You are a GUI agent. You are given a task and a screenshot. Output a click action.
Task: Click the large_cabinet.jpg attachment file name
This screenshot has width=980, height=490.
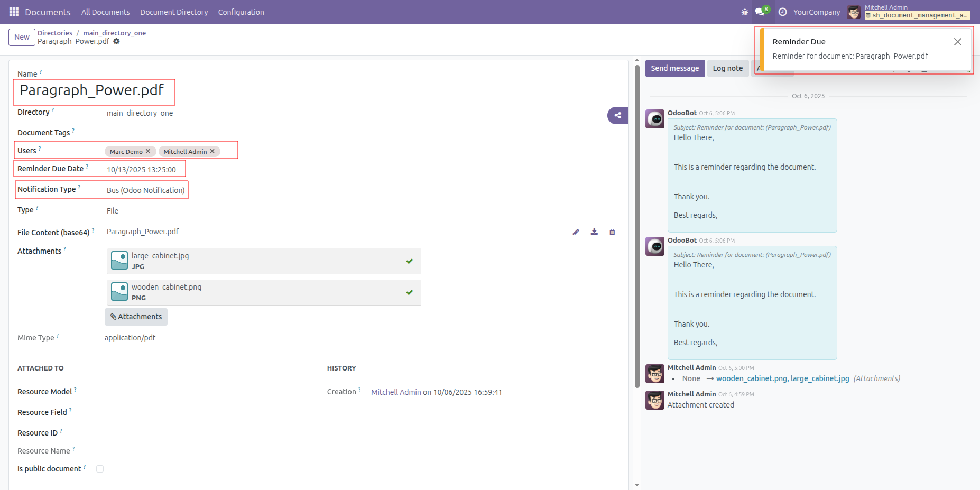click(160, 256)
